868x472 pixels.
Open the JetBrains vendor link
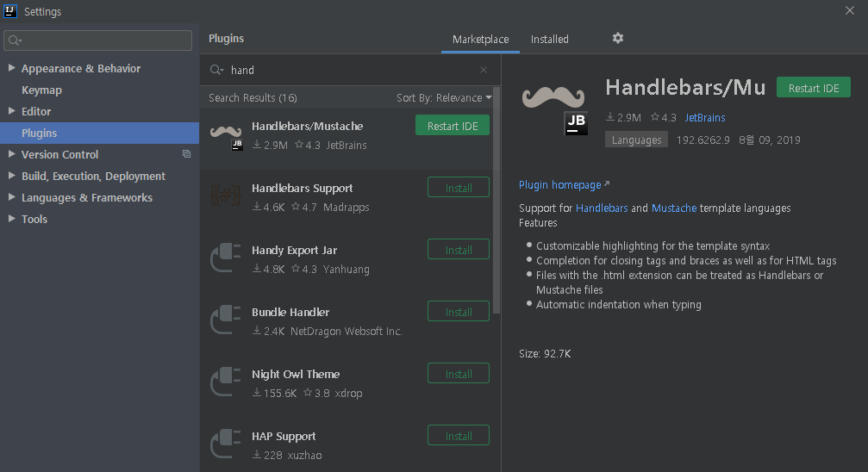[x=705, y=117]
